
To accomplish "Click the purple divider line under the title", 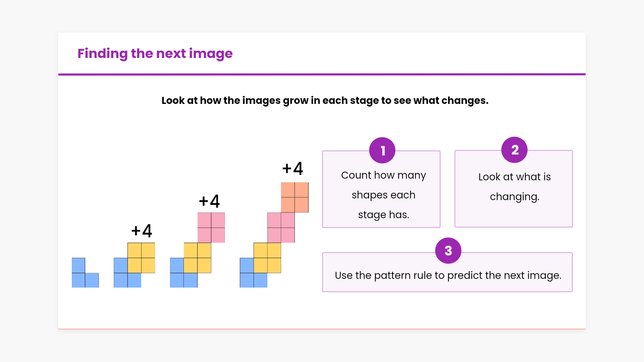I will [x=322, y=74].
